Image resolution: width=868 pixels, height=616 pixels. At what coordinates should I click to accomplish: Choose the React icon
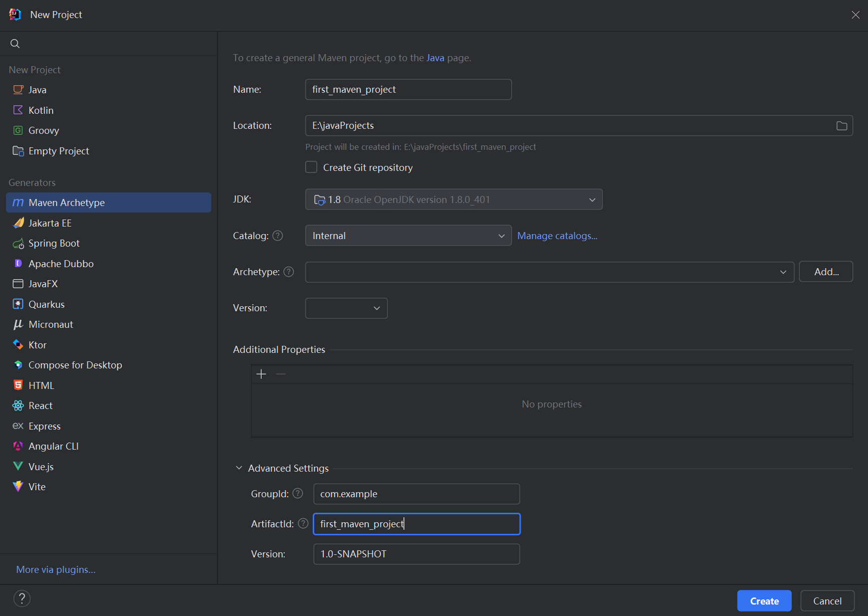click(18, 405)
